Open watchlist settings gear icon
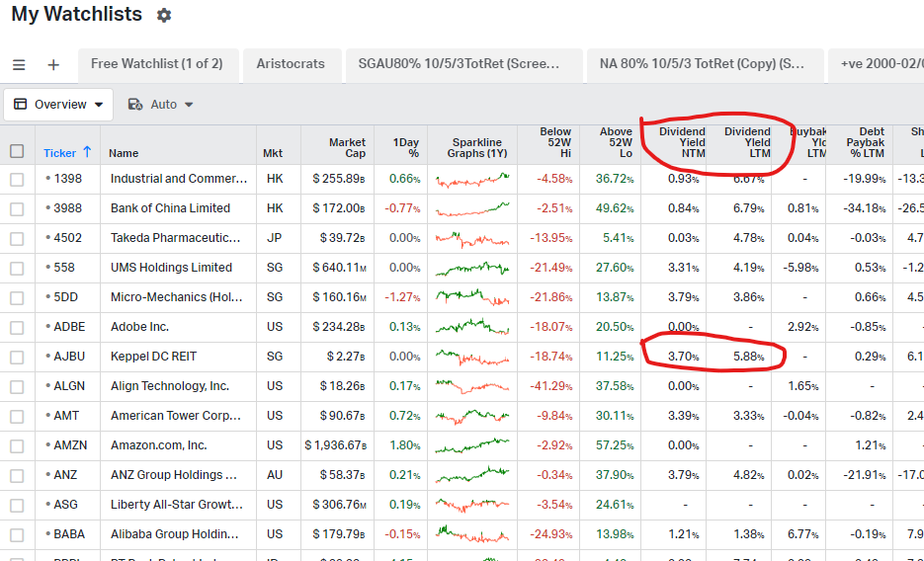Image resolution: width=924 pixels, height=561 pixels. pos(164,15)
